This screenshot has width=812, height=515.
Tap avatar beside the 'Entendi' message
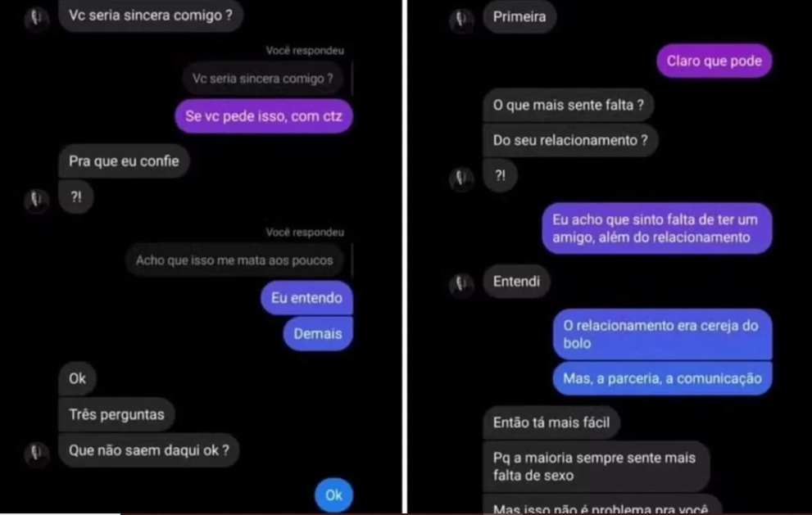[460, 284]
